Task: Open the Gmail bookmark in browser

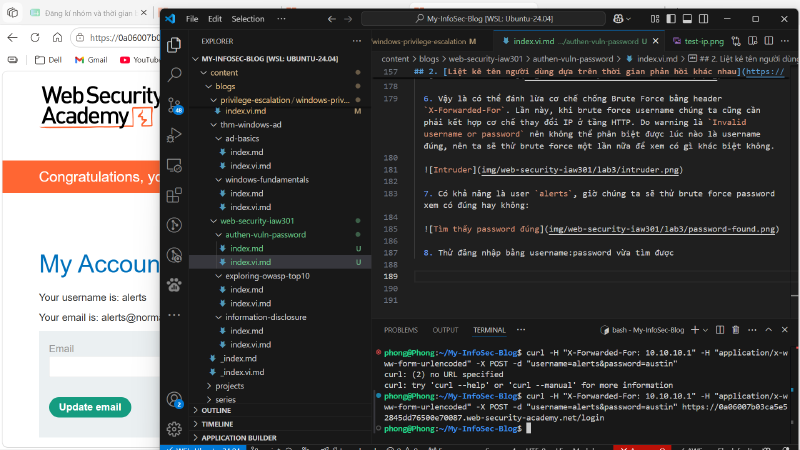Action: coord(91,60)
